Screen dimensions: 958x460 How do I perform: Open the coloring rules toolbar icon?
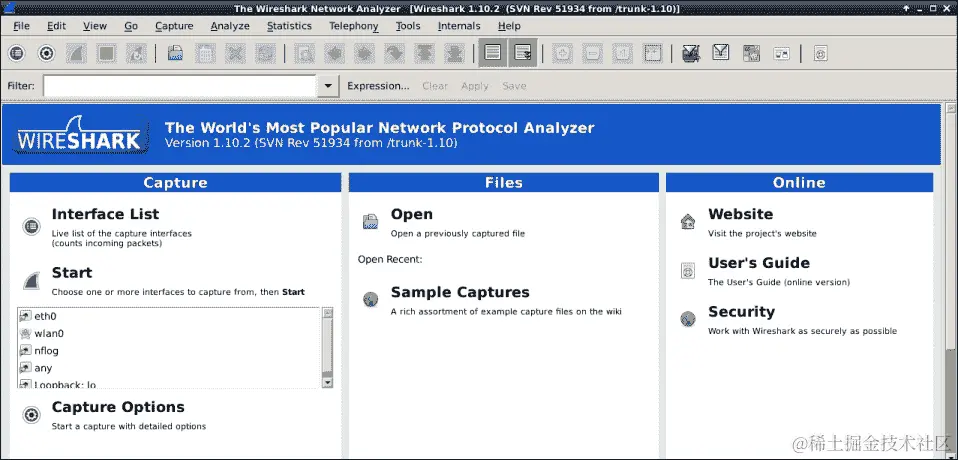751,54
